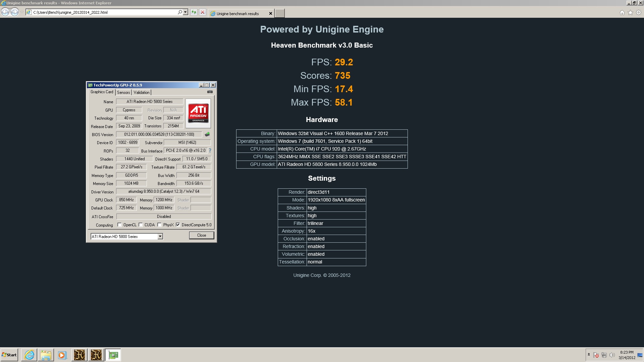The image size is (644, 362).
Task: Enable the CUDA checkbox
Action: pos(141,225)
